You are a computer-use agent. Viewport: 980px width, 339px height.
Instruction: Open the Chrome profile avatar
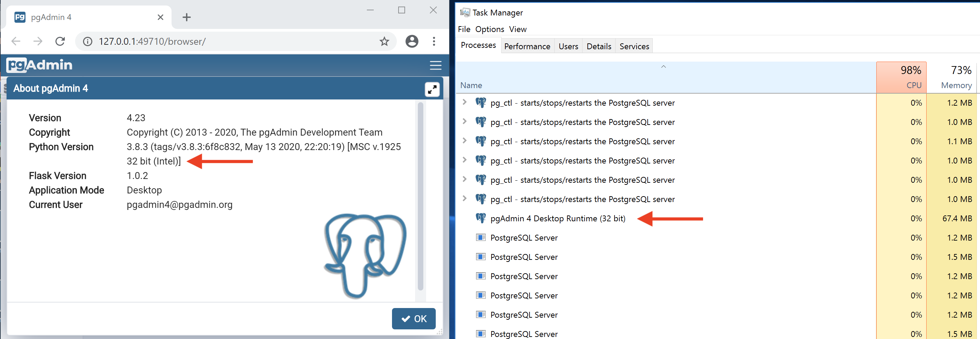412,41
